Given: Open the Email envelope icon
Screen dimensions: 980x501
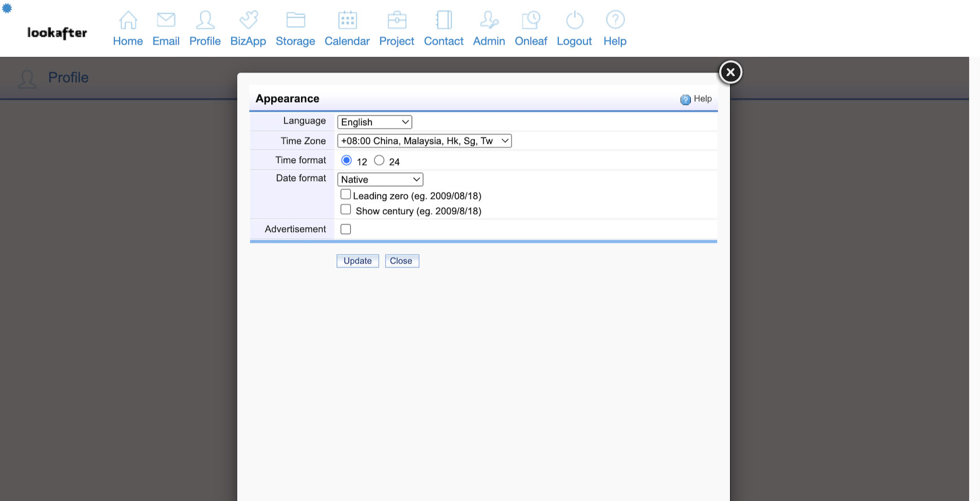Looking at the screenshot, I should pos(166,20).
